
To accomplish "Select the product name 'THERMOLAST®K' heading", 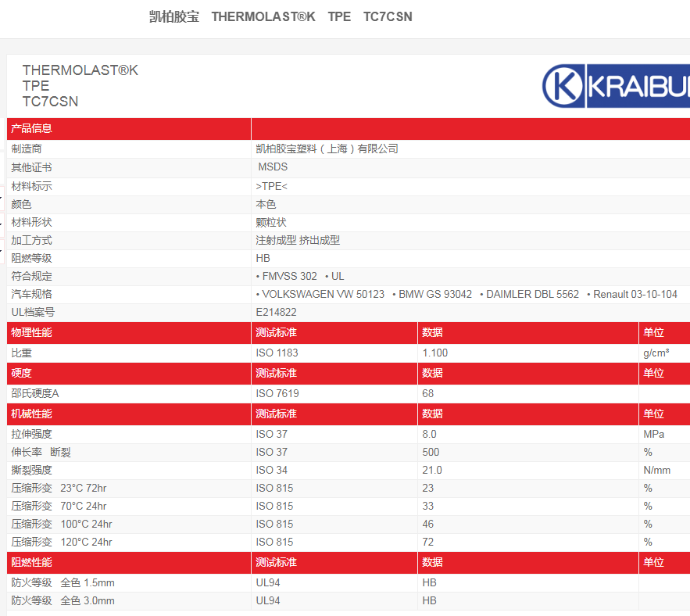I will [x=80, y=70].
